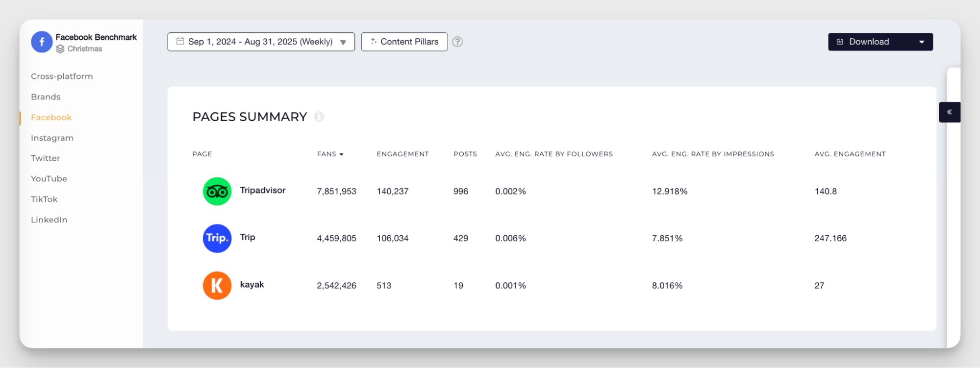Image resolution: width=980 pixels, height=368 pixels.
Task: Click the help question mark icon
Action: pos(457,42)
